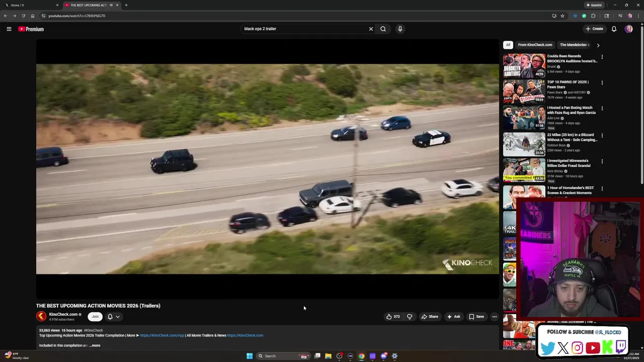Open options menu for Coulda Been Records video
This screenshot has width=644, height=362.
602,57
